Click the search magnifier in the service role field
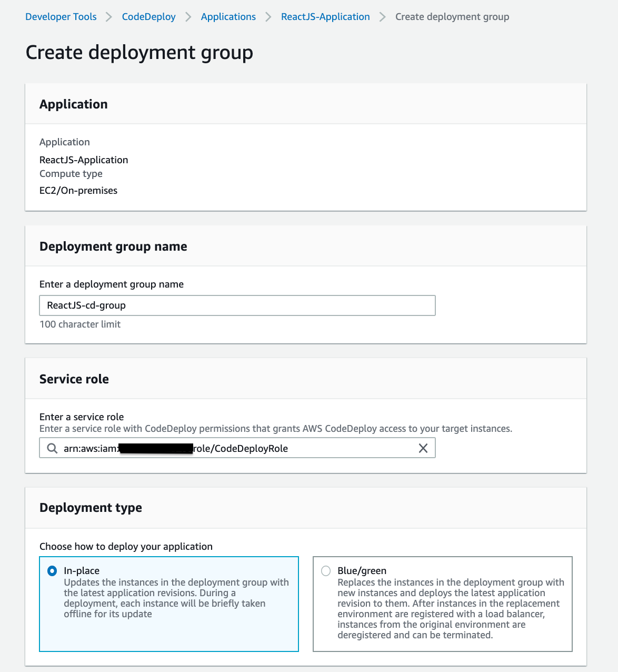 pos(52,448)
